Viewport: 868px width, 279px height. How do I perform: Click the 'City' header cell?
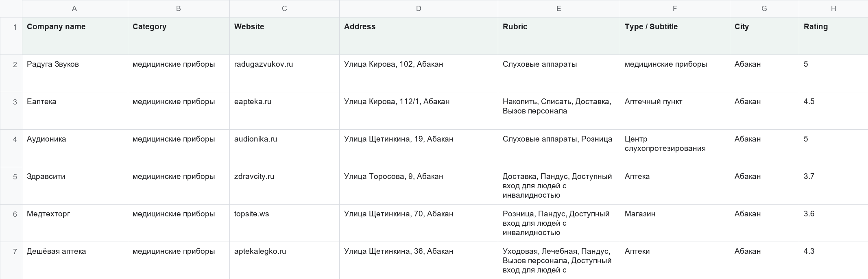pyautogui.click(x=764, y=36)
